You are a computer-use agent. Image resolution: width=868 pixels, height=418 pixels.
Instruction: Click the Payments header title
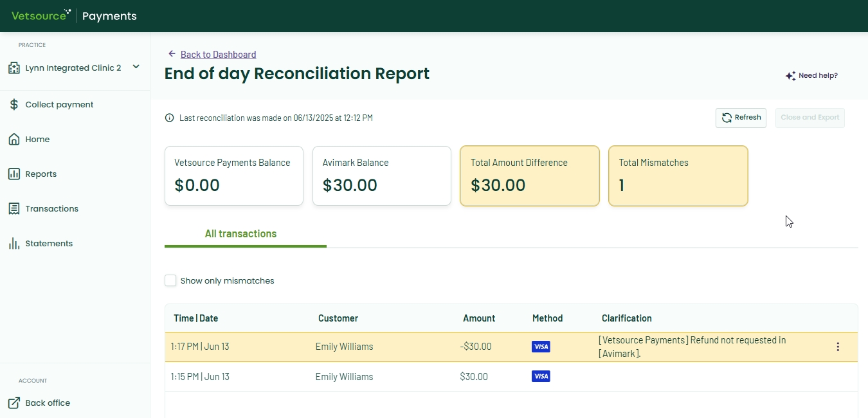pos(109,16)
